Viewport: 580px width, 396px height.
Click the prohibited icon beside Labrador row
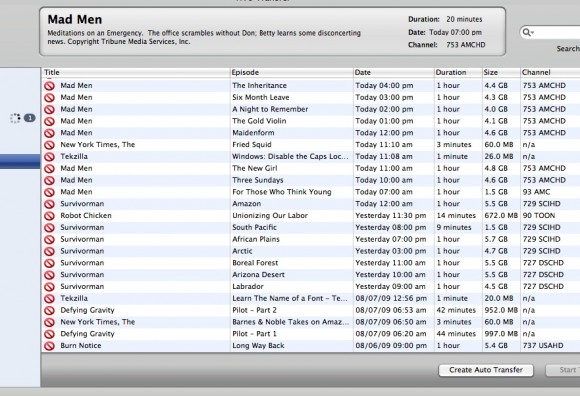(50, 287)
